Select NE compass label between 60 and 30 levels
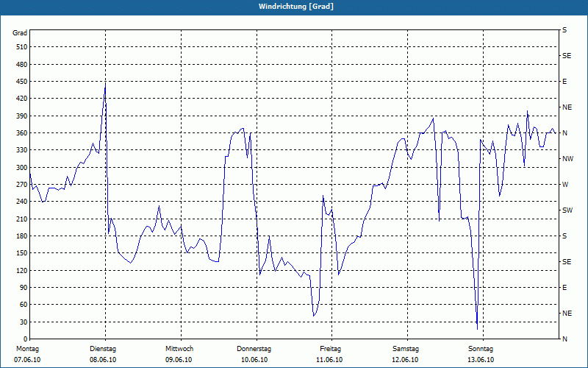588x368 pixels. click(x=567, y=314)
